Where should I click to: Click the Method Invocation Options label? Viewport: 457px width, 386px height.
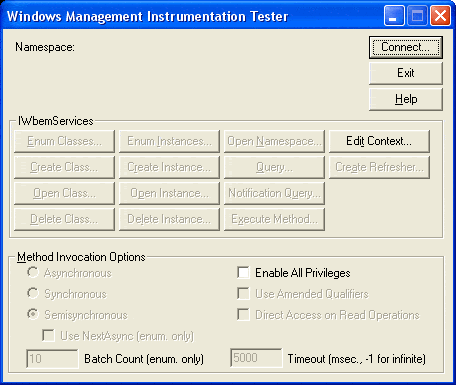(x=81, y=257)
